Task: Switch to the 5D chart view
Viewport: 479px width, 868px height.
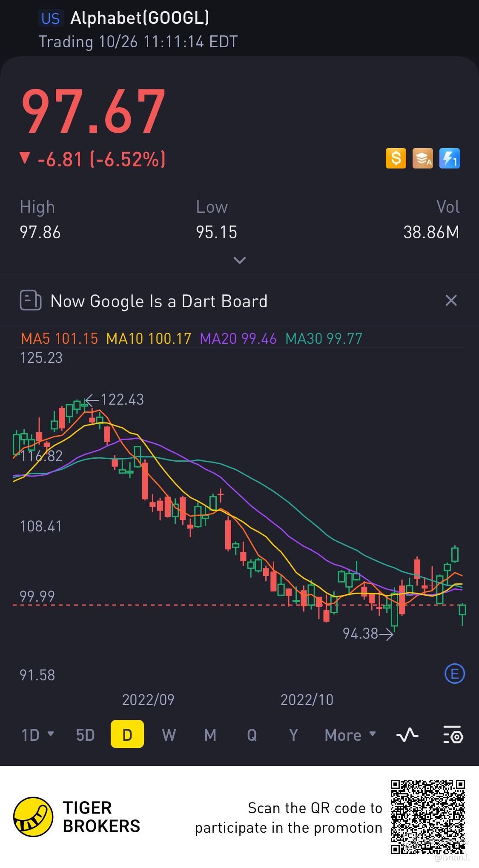Action: (x=85, y=735)
